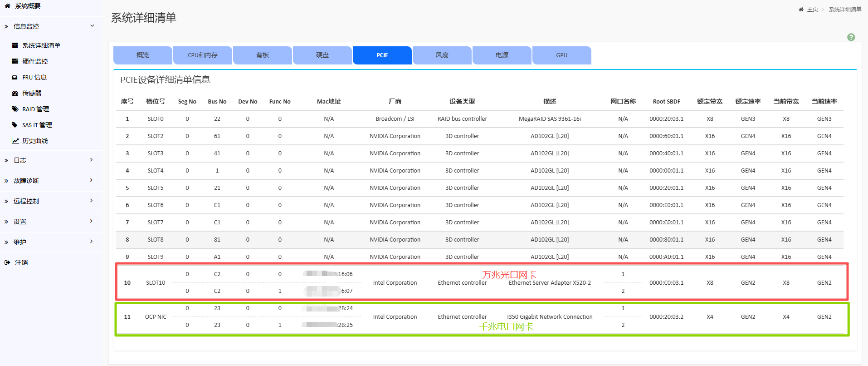
Task: Click the SAS IT 管理 tag icon
Action: pyautogui.click(x=15, y=125)
